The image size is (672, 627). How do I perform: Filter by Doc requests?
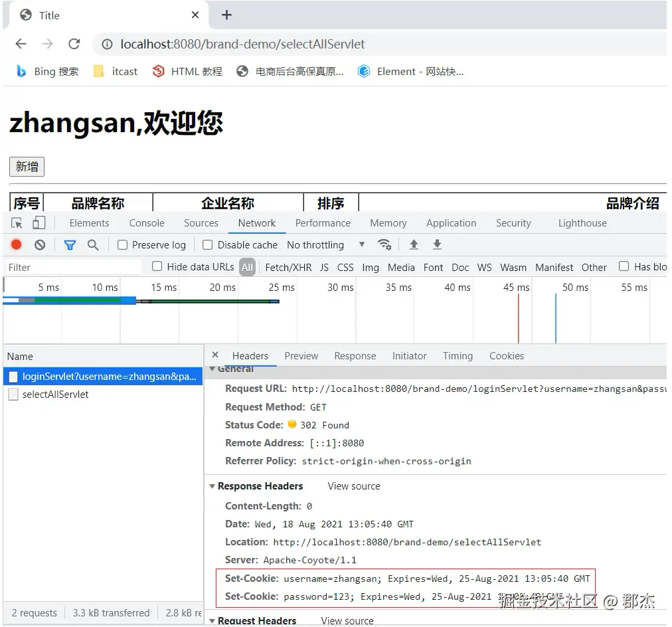click(460, 268)
